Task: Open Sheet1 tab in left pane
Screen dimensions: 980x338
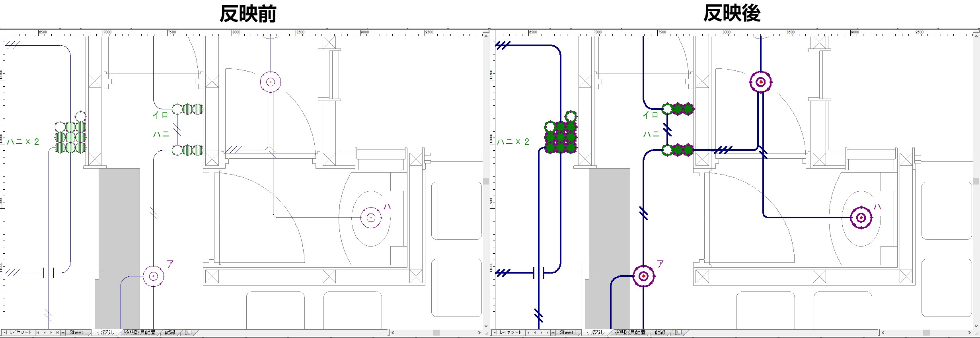Action: (x=77, y=332)
